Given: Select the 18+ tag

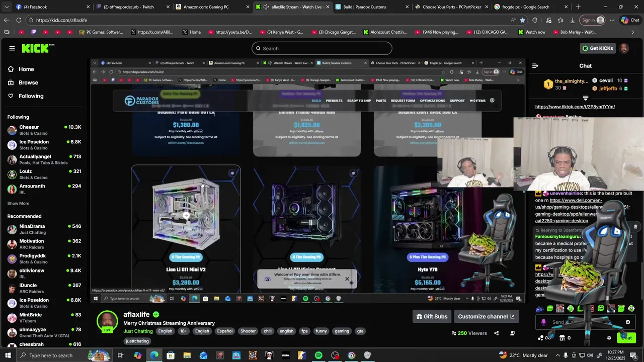Looking at the screenshot, I should pos(183,331).
